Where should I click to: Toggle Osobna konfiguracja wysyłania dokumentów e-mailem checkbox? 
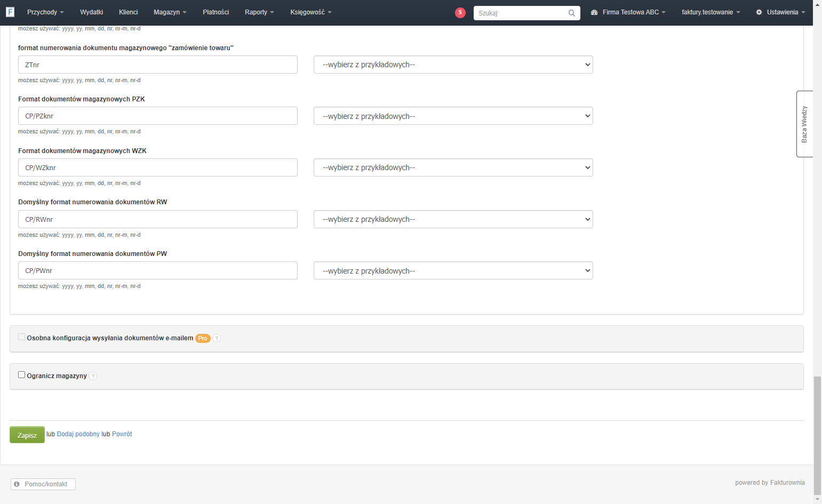[22, 337]
